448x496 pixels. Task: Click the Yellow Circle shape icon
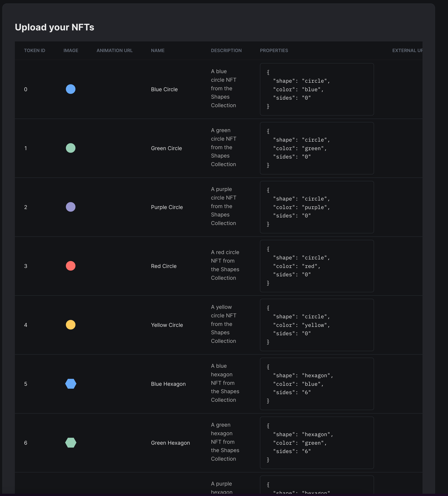71,325
